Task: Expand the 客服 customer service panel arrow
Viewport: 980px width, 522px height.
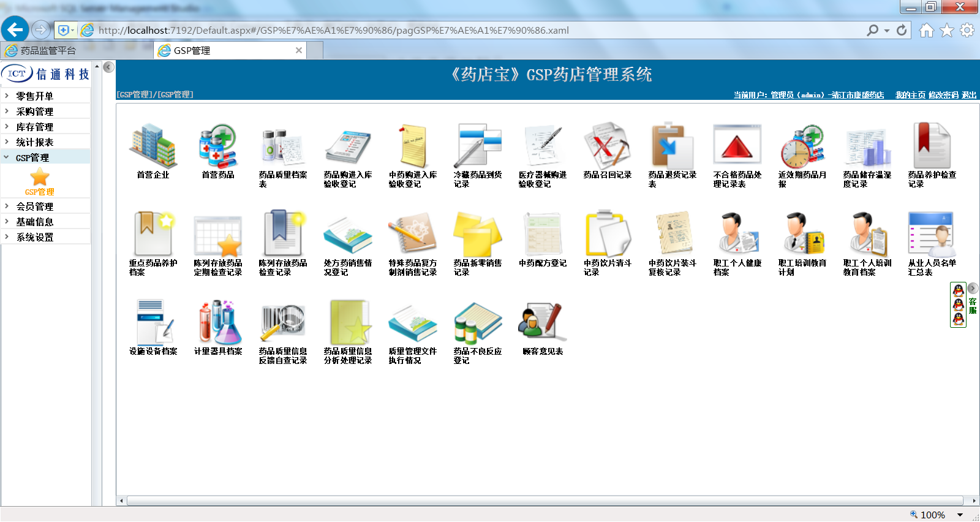Action: (972, 288)
